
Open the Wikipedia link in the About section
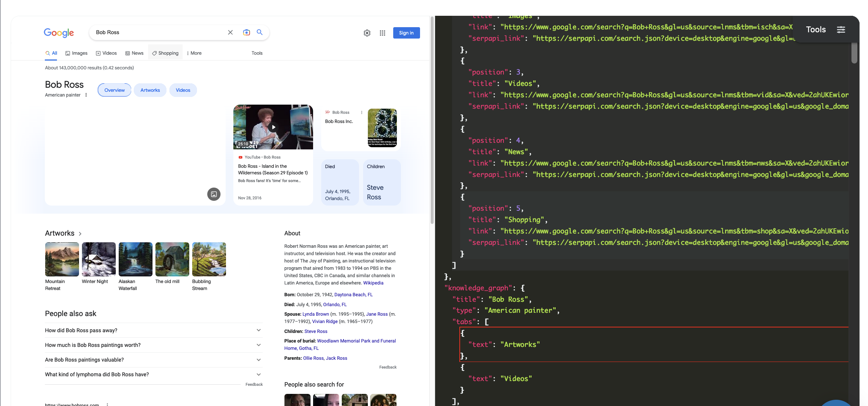[x=373, y=283]
